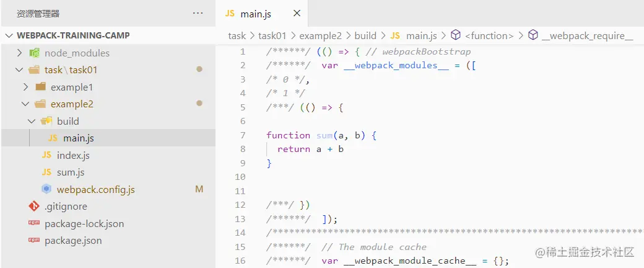Expand the example1 folder chevron

click(x=25, y=87)
